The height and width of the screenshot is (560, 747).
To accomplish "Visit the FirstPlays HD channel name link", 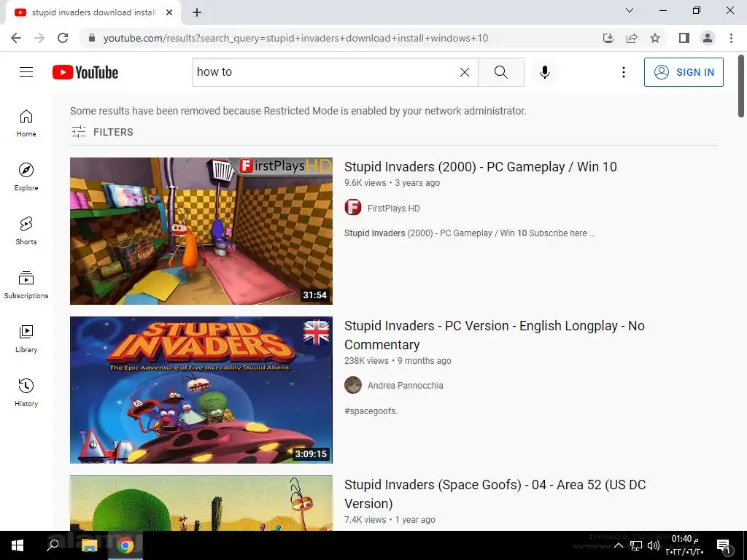I will pos(393,208).
